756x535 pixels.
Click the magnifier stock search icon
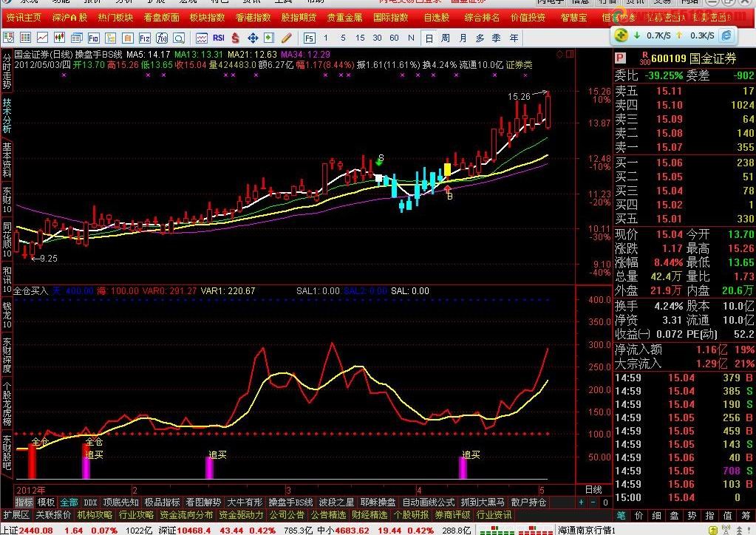[180, 38]
